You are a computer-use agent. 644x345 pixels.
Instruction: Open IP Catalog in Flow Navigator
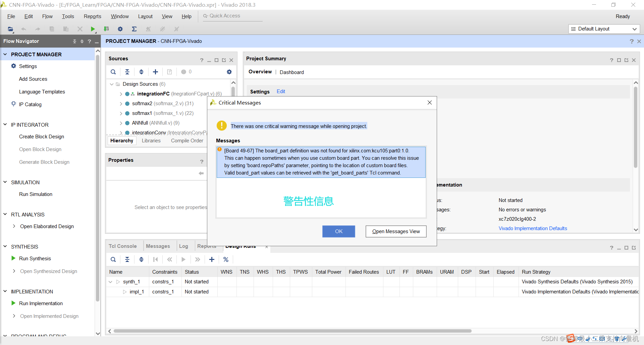[x=30, y=105]
